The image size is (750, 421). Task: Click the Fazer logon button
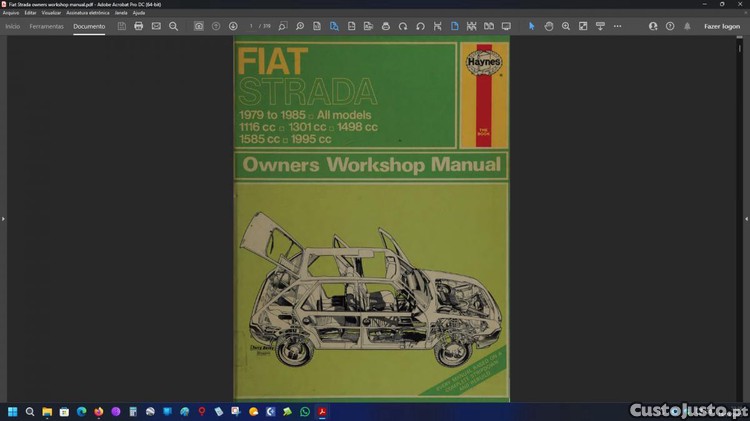[x=722, y=26]
